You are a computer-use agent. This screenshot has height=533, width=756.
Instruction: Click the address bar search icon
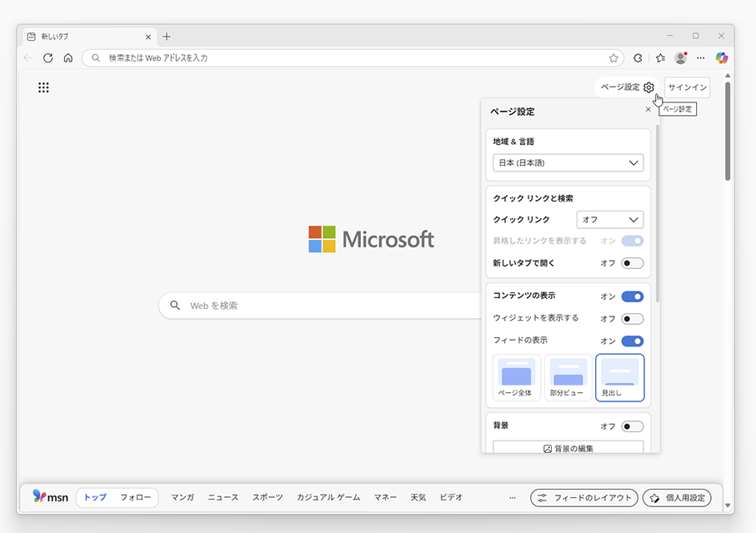tap(96, 57)
